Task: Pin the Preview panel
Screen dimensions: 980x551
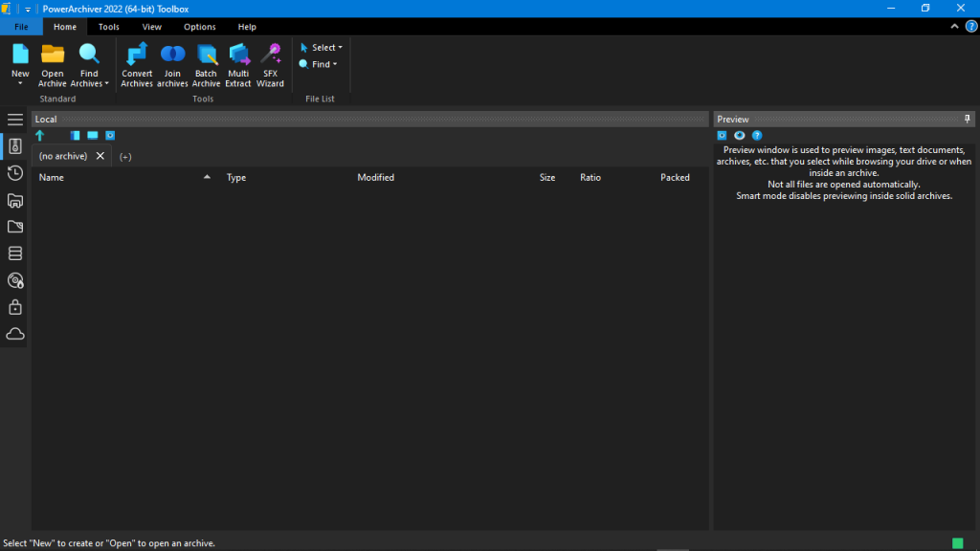Action: [x=967, y=119]
